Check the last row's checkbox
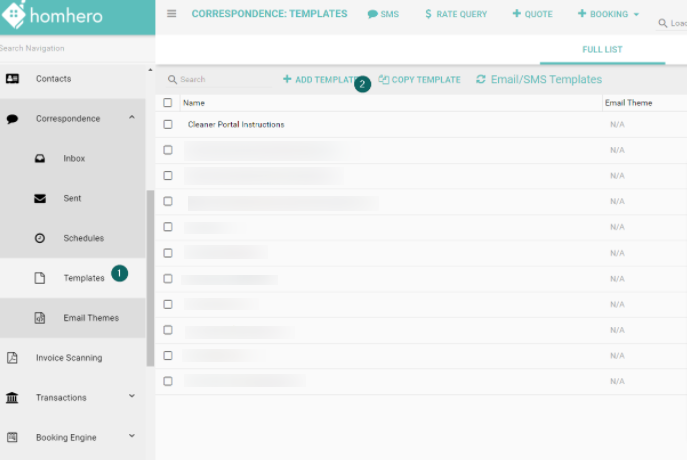The image size is (687, 460). point(168,381)
